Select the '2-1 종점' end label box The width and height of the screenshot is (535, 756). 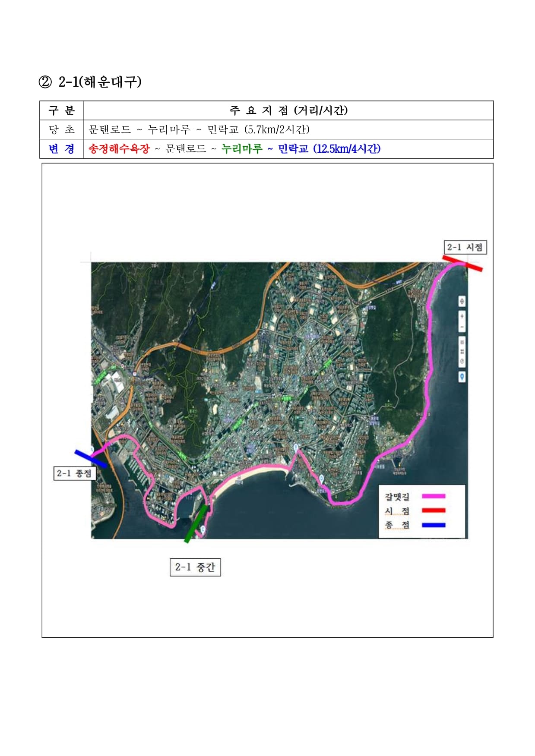pos(74,473)
